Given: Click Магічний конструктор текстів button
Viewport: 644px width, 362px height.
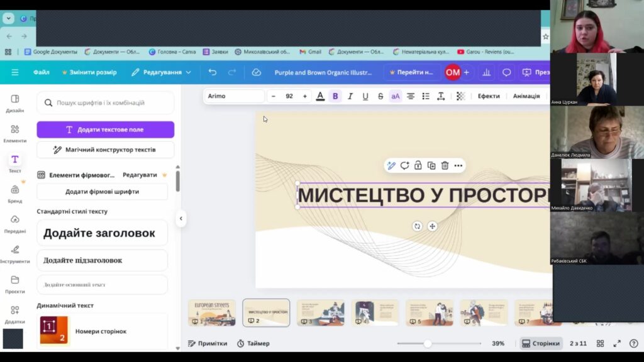Looking at the screenshot, I should (x=105, y=150).
